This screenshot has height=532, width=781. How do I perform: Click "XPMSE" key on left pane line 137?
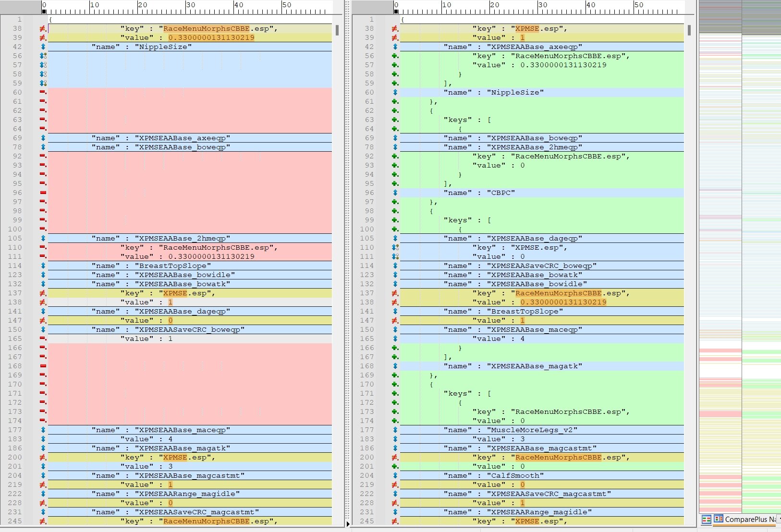[175, 293]
